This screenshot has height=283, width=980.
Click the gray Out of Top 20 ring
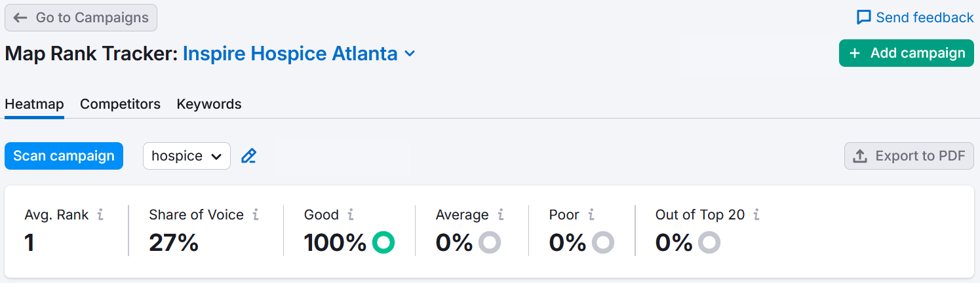pos(709,242)
